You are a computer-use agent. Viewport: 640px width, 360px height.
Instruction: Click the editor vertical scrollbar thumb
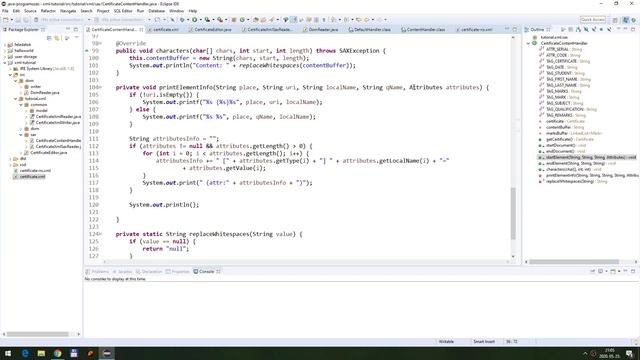click(x=513, y=213)
